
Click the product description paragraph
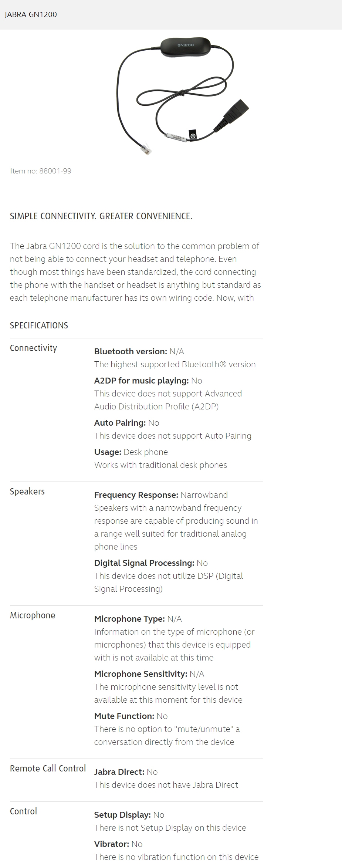(x=135, y=272)
